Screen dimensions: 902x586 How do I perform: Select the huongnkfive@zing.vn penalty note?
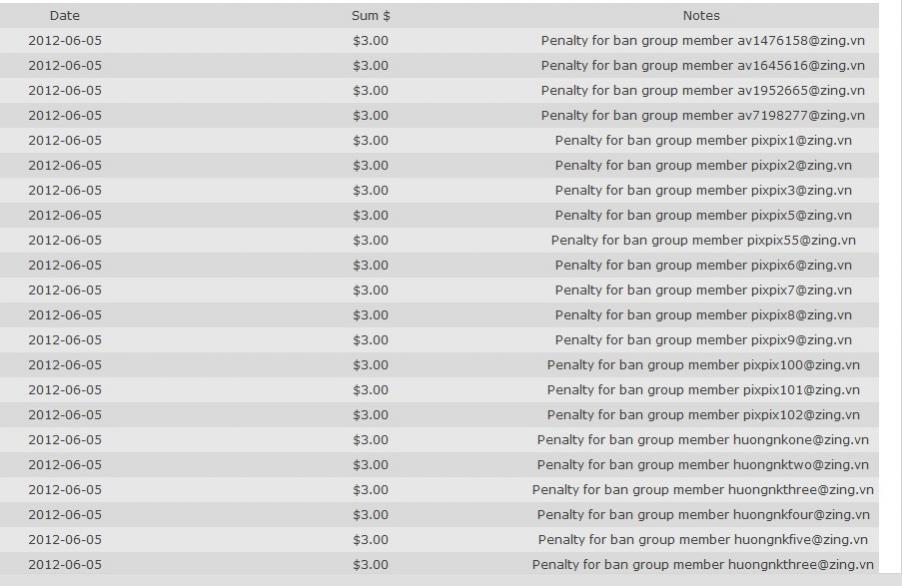(703, 540)
